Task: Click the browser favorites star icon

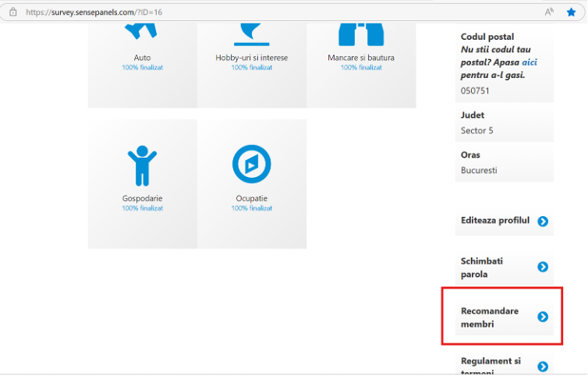Action: click(571, 12)
